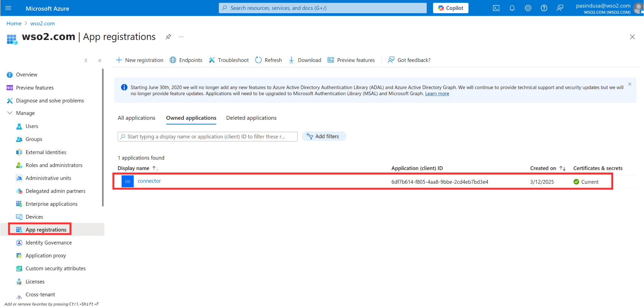Click the connector app's blue 'co' icon
Viewport: 644px width, 308px height.
pyautogui.click(x=128, y=181)
